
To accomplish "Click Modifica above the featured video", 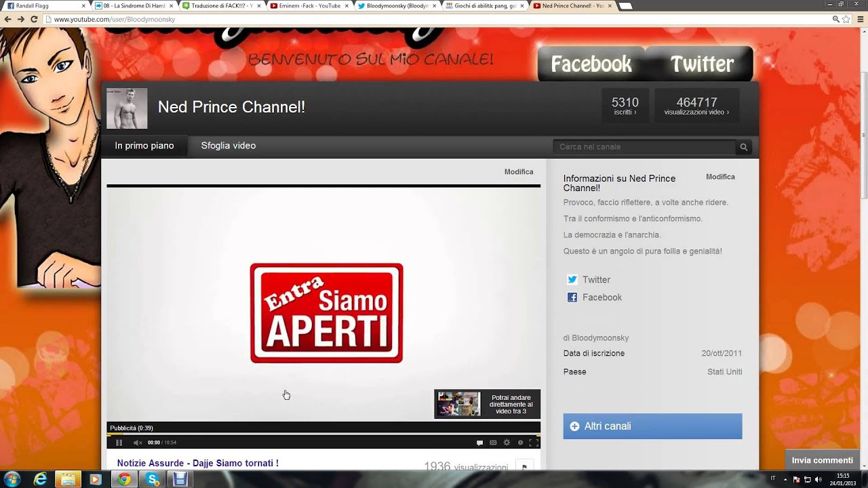I will (x=519, y=172).
